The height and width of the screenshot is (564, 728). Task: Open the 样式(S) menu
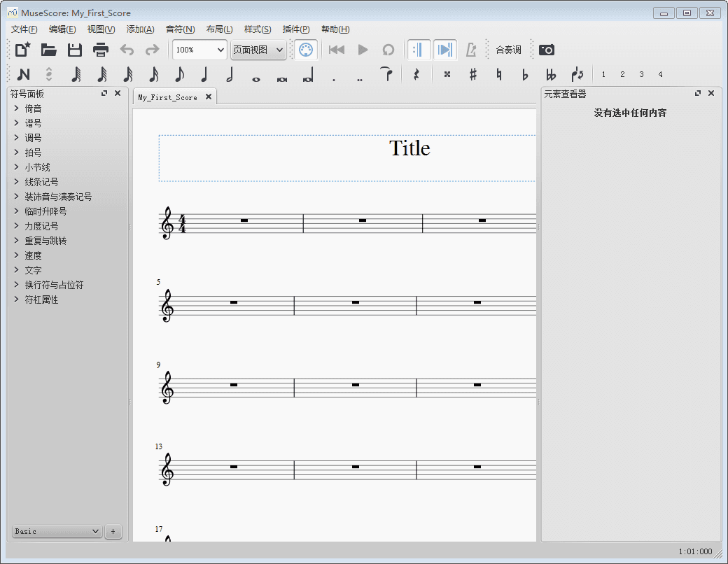(258, 29)
